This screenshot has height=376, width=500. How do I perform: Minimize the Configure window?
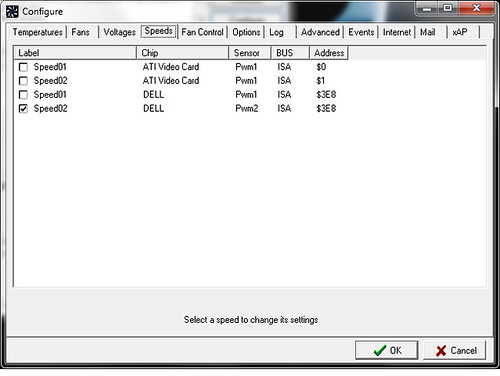[x=426, y=8]
